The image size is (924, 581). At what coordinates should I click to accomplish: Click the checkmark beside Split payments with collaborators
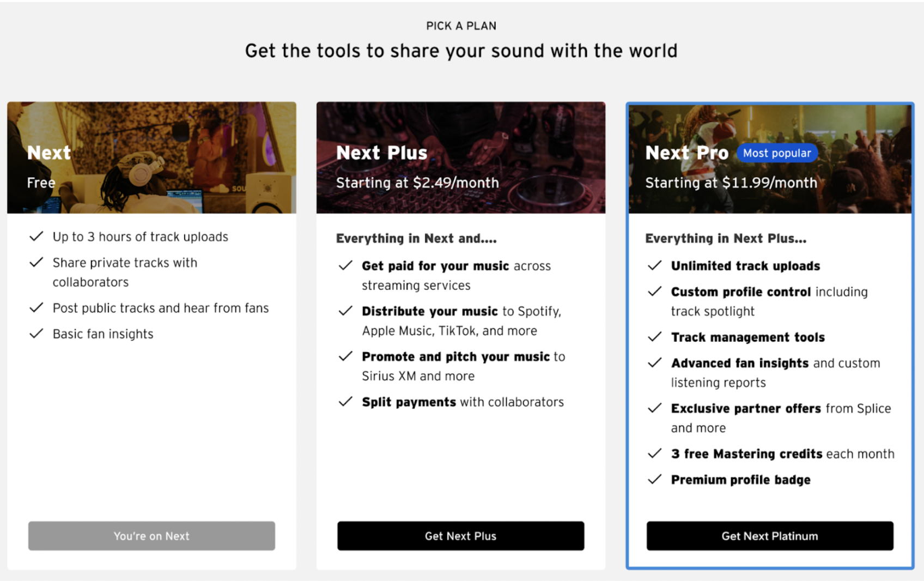(345, 402)
